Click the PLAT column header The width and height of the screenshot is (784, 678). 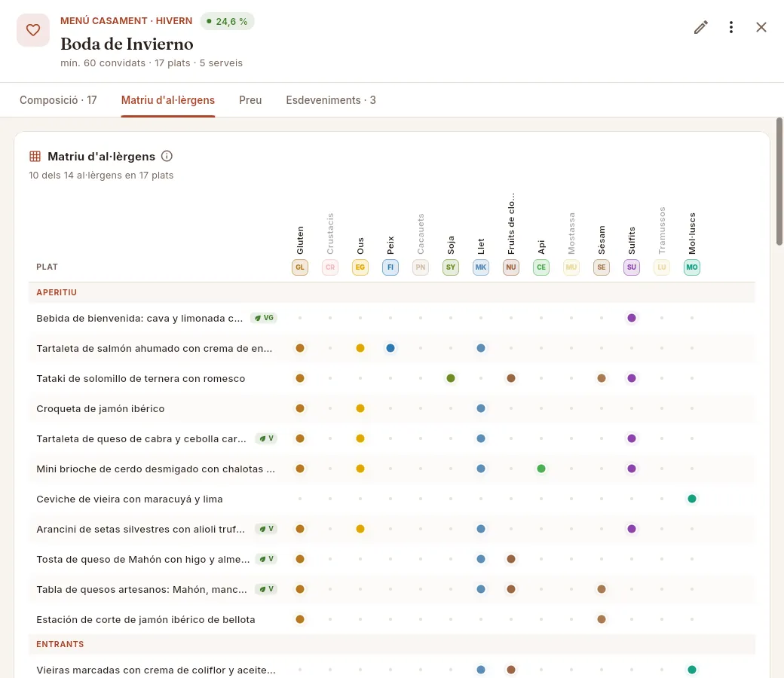(47, 267)
